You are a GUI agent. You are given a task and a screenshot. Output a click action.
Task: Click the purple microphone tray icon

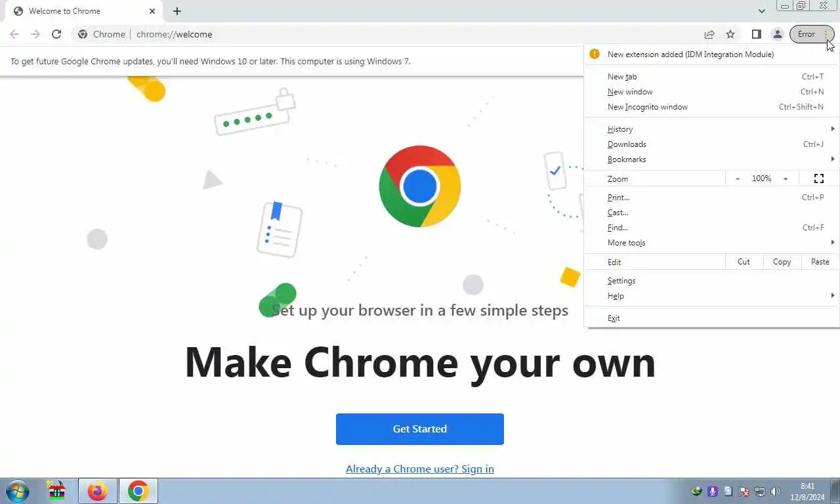pyautogui.click(x=713, y=491)
